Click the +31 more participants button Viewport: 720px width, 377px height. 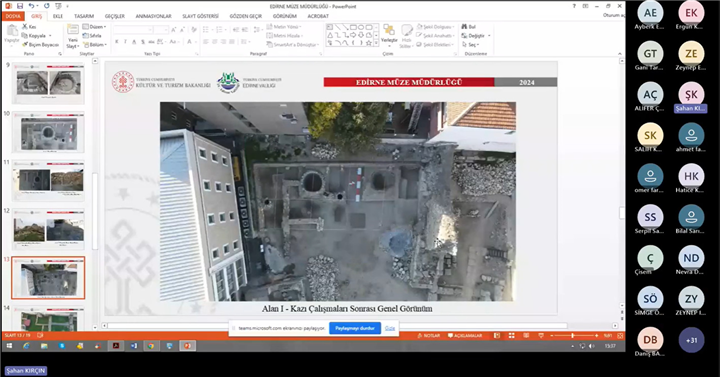(x=691, y=340)
